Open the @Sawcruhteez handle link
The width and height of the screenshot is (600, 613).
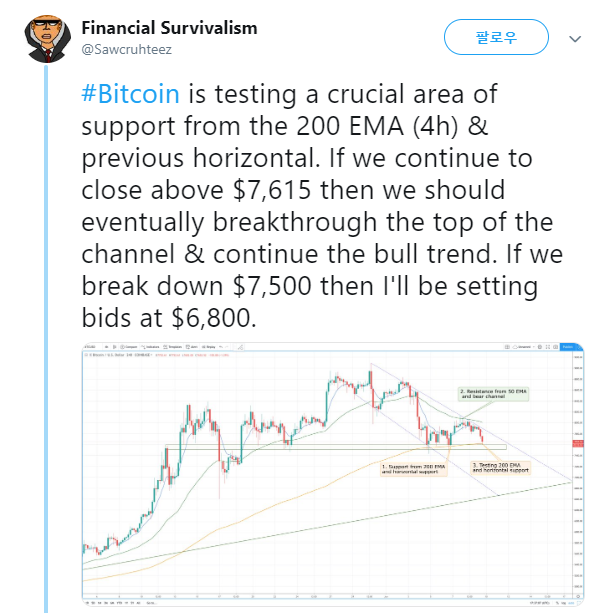(126, 50)
